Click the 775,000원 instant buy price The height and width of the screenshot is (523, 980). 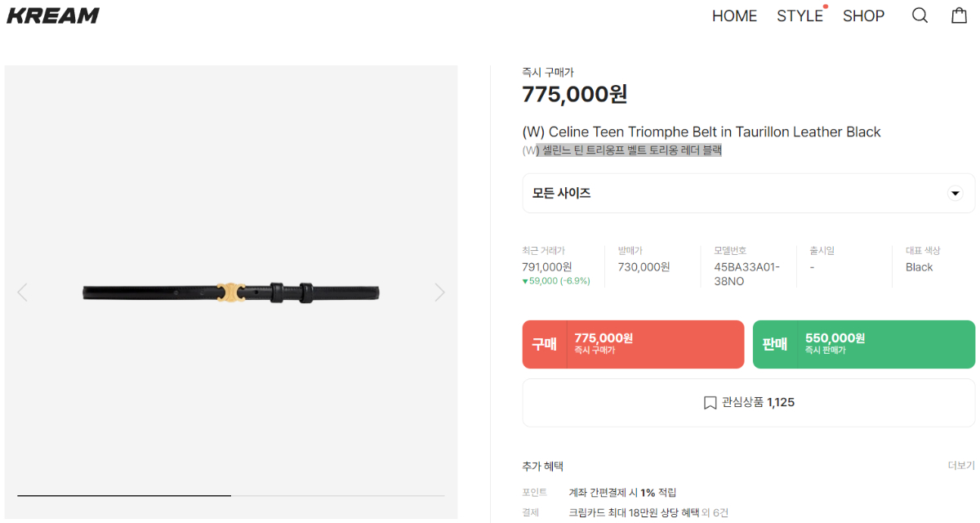[x=574, y=95]
